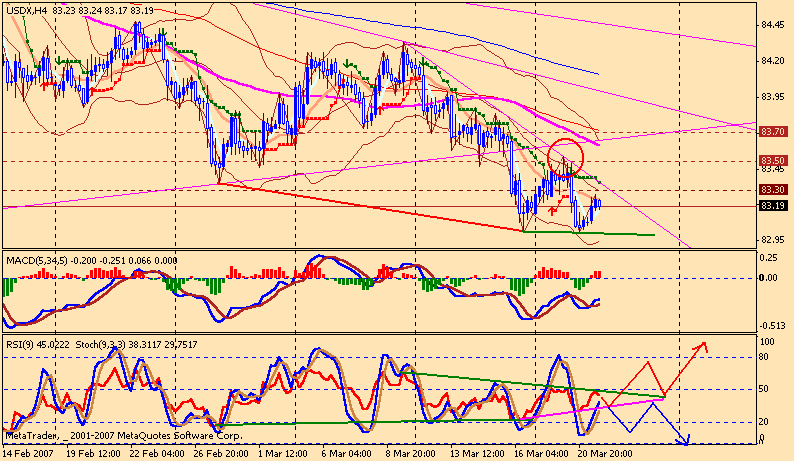Screen dimensions: 794x461
Task: Click the 26 Feb 20:00 time label
Action: 221,453
